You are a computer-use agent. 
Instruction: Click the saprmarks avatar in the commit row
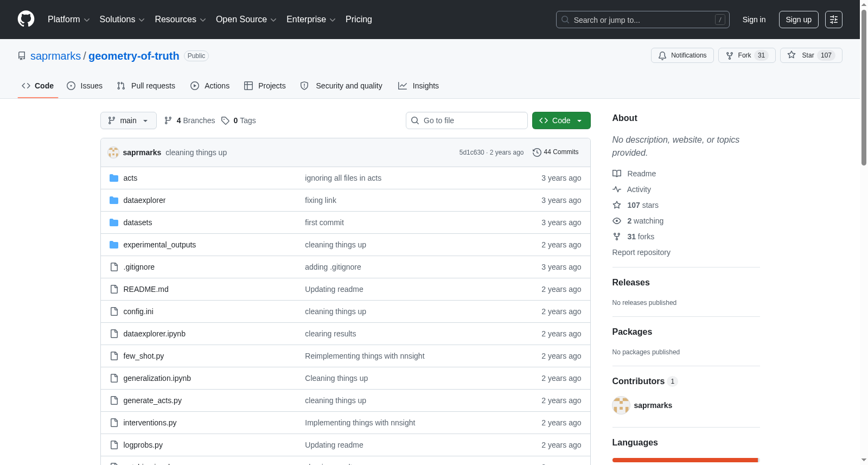(113, 152)
